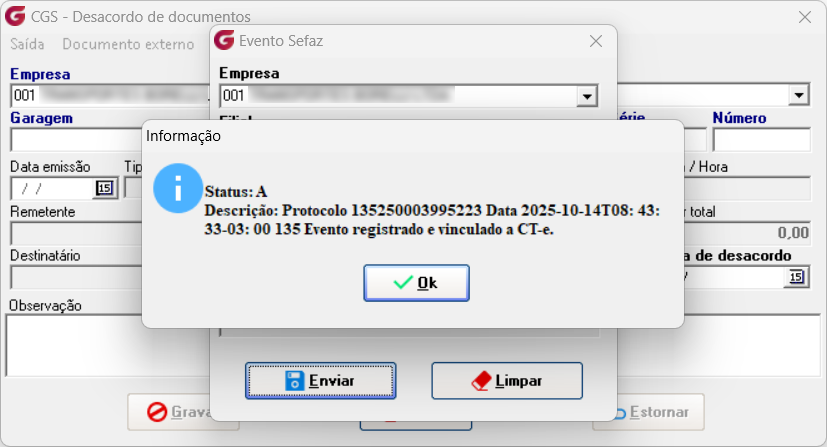Open the Saída menu

coord(27,44)
